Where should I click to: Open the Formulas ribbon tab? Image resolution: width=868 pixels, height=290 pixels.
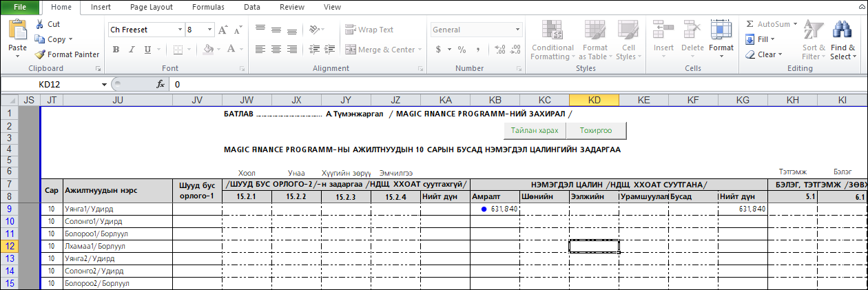coord(208,7)
